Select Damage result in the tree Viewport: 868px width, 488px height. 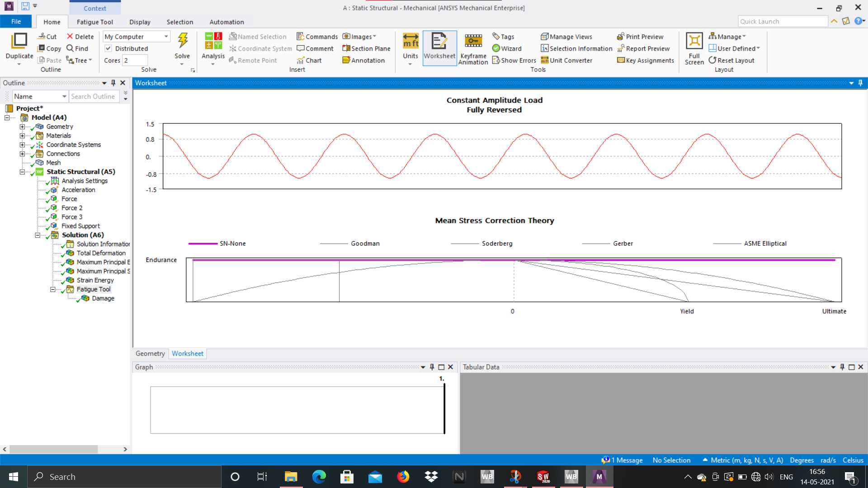coord(103,298)
